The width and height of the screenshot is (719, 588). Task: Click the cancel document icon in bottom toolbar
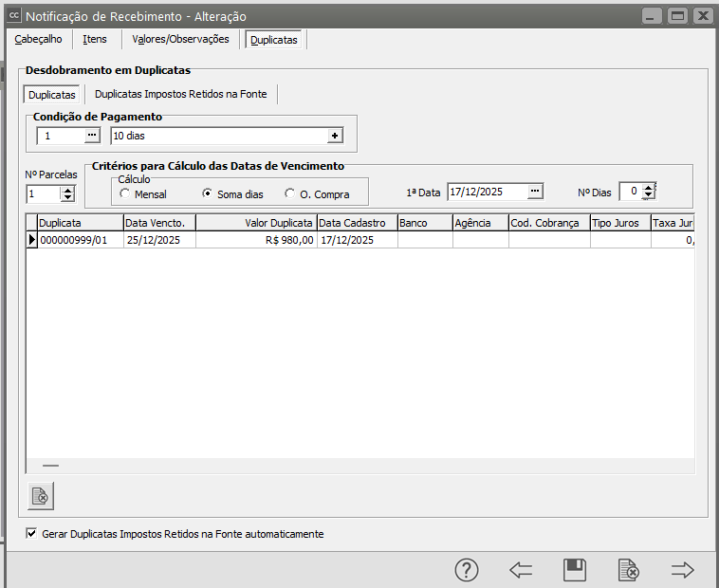pos(628,569)
